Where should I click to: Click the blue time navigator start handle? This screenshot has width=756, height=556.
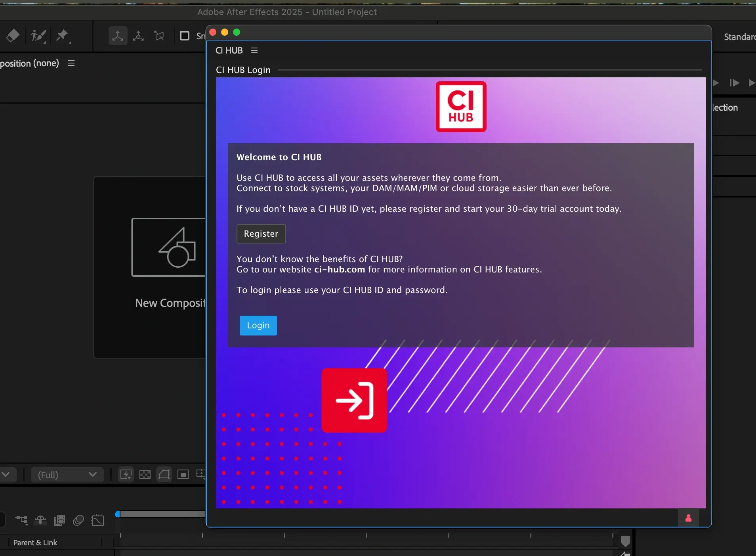tap(117, 514)
